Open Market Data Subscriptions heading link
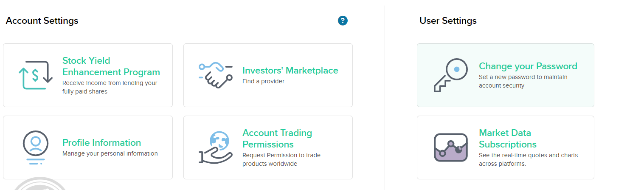This screenshot has height=190, width=644. pos(507,139)
